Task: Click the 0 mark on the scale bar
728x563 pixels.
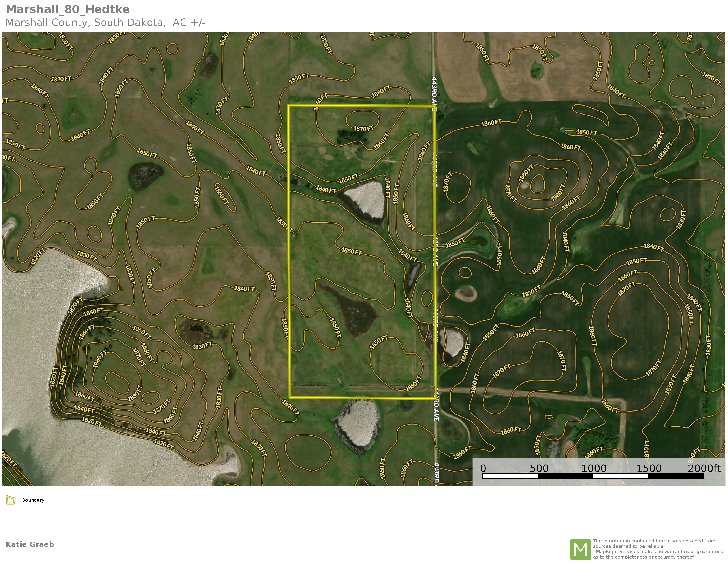Action: click(x=483, y=468)
